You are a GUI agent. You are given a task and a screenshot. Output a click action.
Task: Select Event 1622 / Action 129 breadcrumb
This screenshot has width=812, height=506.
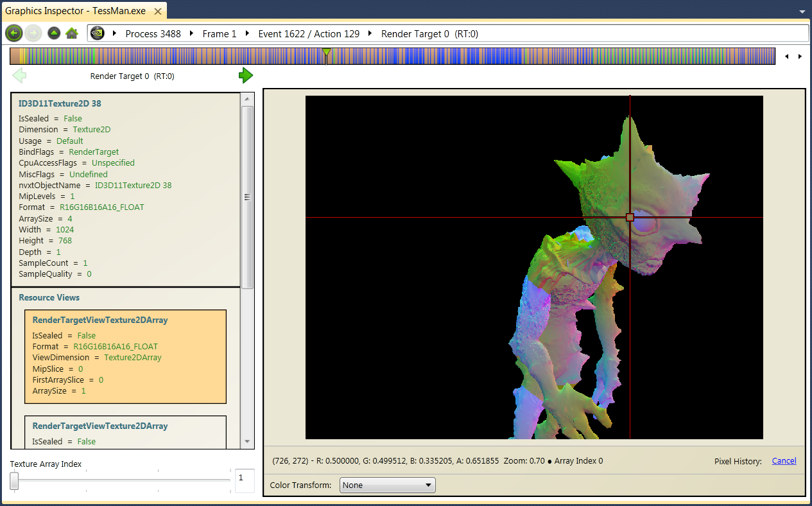pyautogui.click(x=309, y=34)
